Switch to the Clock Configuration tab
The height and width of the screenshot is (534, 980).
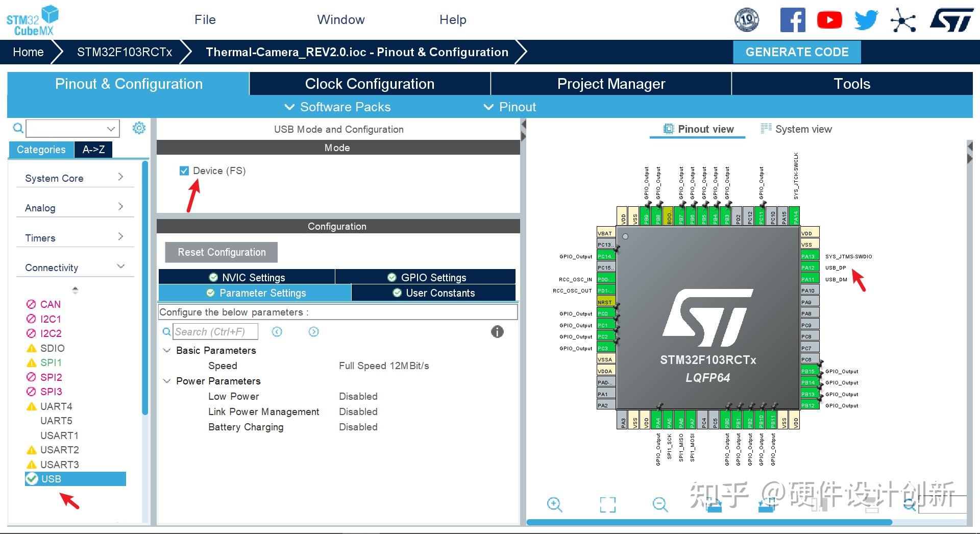369,83
